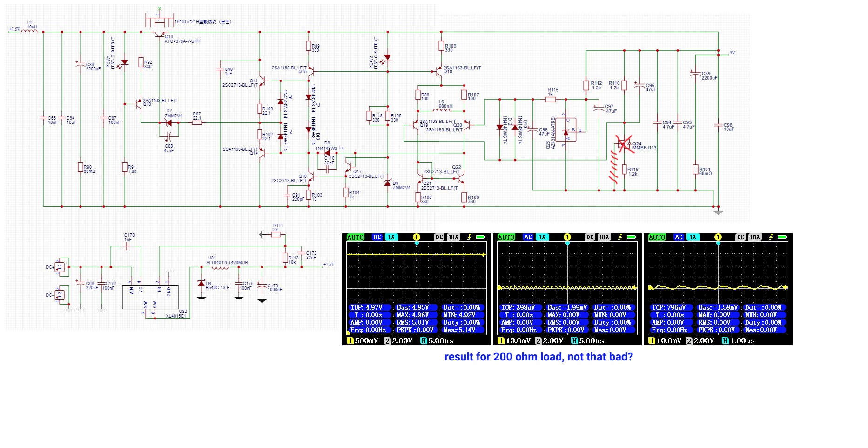Click the POW2 LED symbol
The width and height of the screenshot is (868, 448).
[387, 58]
